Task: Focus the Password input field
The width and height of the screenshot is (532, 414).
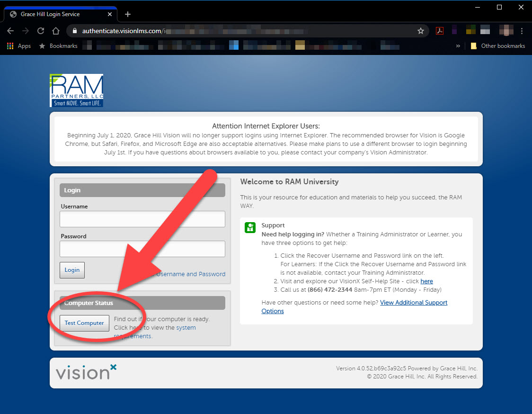Action: click(x=142, y=249)
